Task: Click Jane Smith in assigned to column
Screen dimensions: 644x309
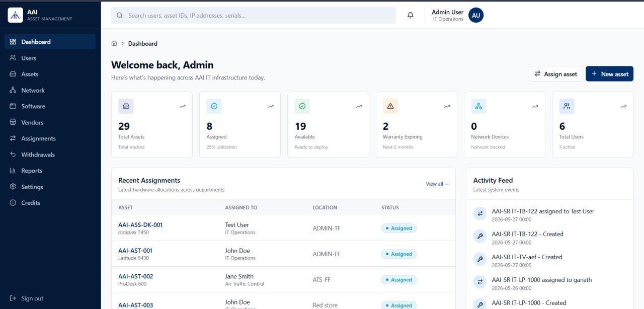Action: pos(239,276)
